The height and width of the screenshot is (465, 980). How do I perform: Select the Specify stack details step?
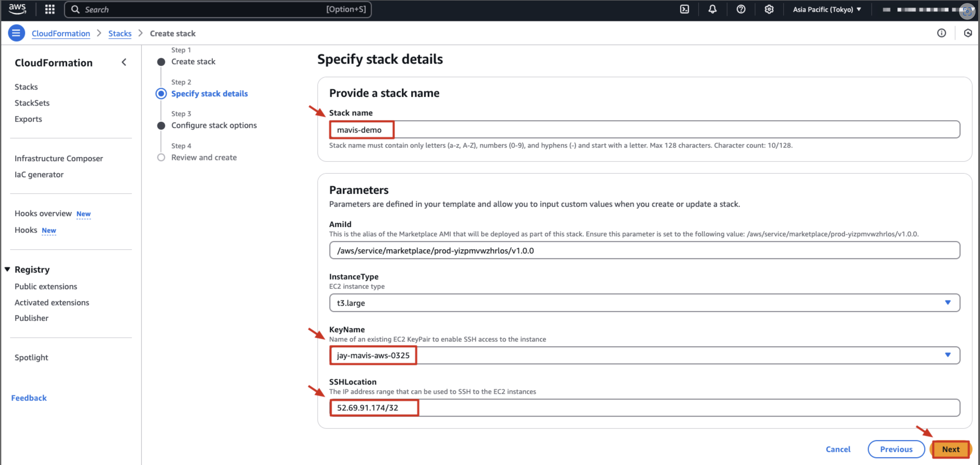[x=209, y=94]
